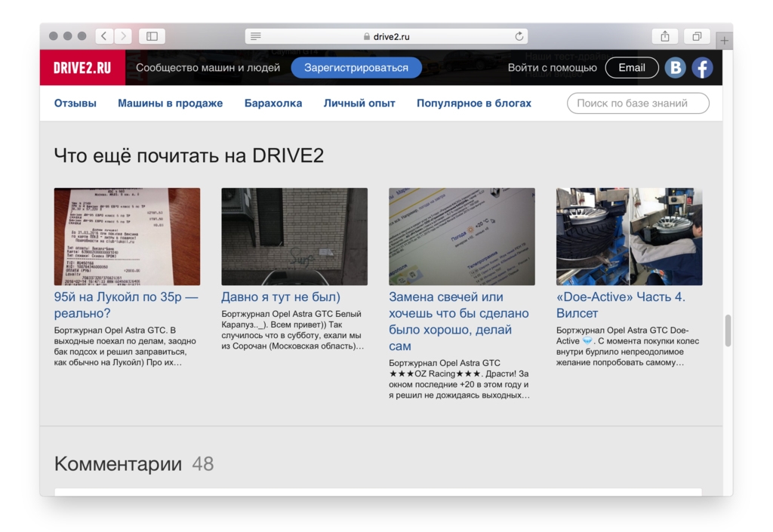The image size is (773, 532).
Task: Go back with Safari back arrow
Action: point(104,36)
